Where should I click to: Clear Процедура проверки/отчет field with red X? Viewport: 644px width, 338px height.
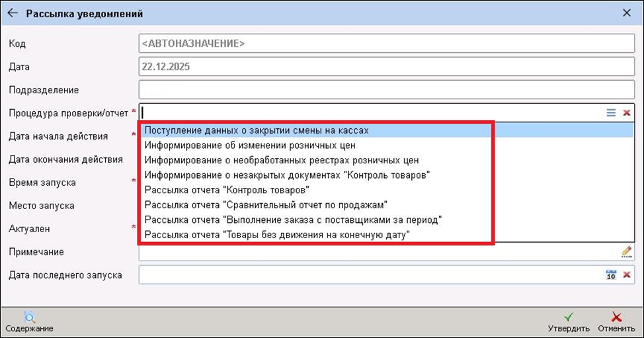[x=626, y=113]
